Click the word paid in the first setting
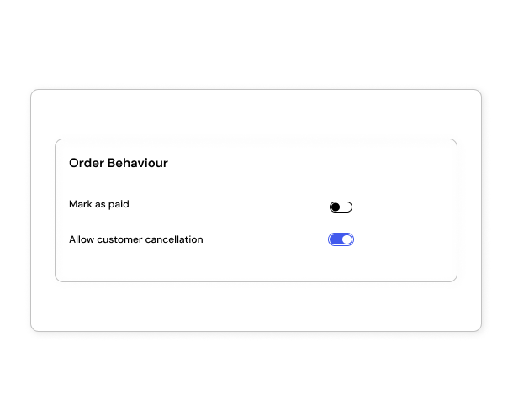 tap(119, 205)
